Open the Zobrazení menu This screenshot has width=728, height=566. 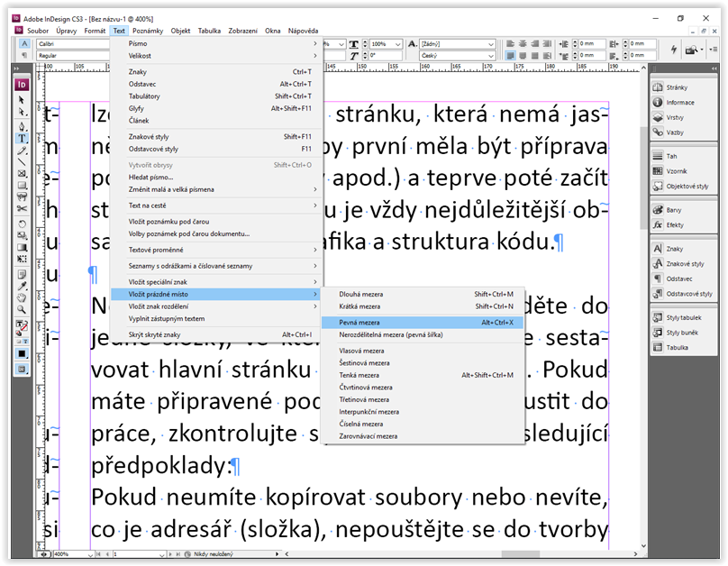pyautogui.click(x=242, y=31)
